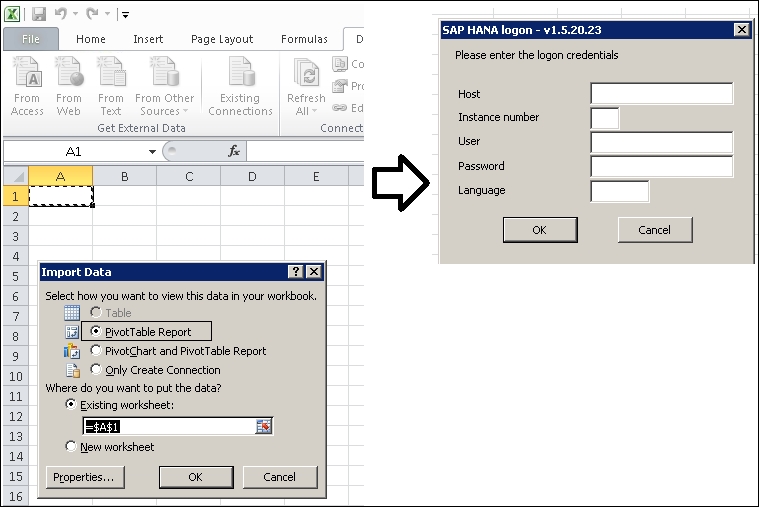Open Existing Connections
The width and height of the screenshot is (759, 507).
point(241,86)
